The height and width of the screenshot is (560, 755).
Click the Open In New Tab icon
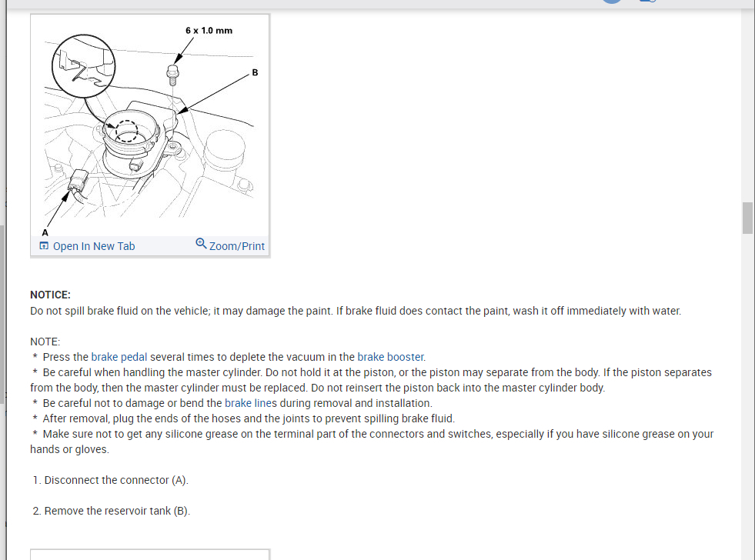pos(44,246)
